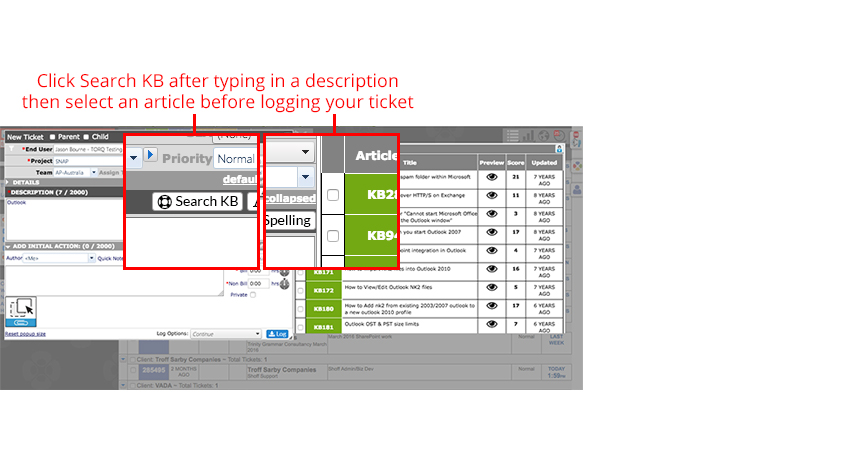
Task: Click the paperclip attachment icon
Action: [21, 323]
